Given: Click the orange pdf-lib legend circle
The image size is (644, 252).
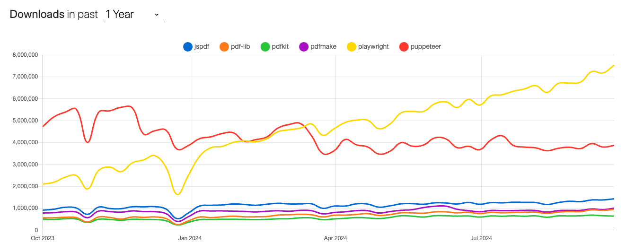Looking at the screenshot, I should pyautogui.click(x=224, y=46).
